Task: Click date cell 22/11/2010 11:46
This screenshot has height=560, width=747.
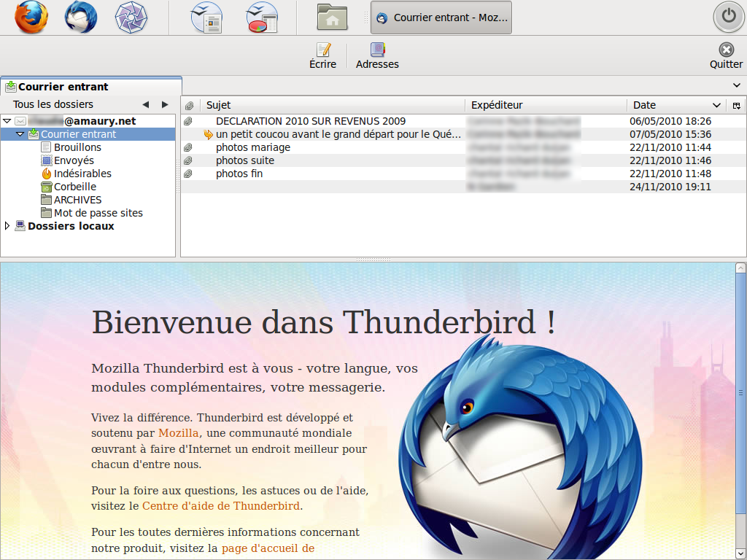Action: (670, 160)
